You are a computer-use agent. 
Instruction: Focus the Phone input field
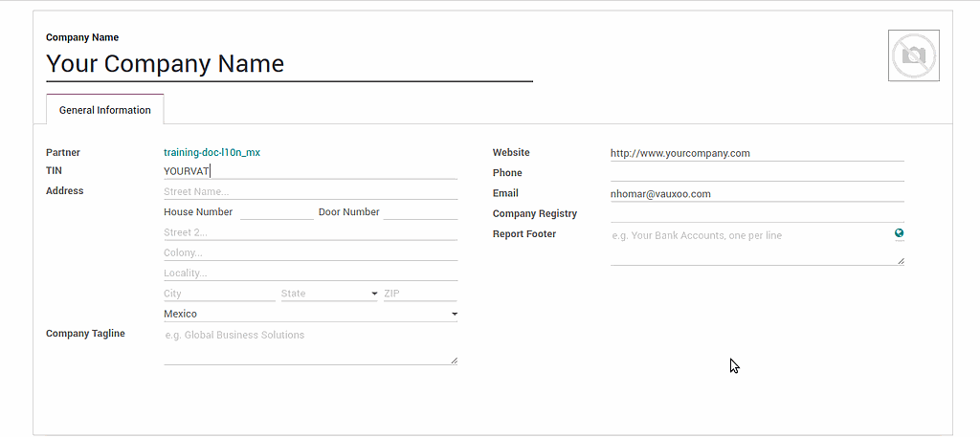[x=756, y=173]
